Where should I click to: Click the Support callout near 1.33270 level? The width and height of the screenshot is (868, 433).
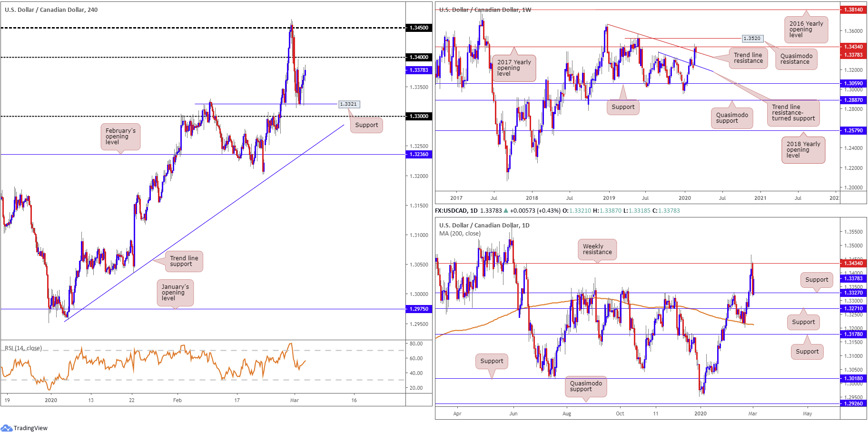click(817, 280)
